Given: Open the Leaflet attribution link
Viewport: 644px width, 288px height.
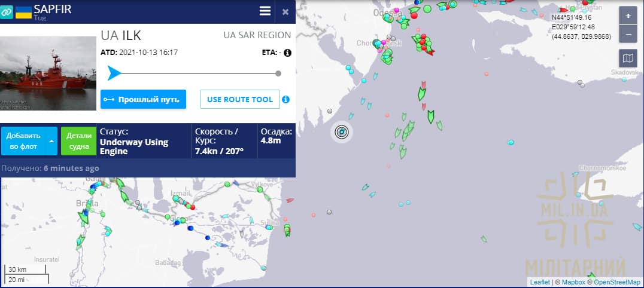Looking at the screenshot, I should pyautogui.click(x=540, y=282).
